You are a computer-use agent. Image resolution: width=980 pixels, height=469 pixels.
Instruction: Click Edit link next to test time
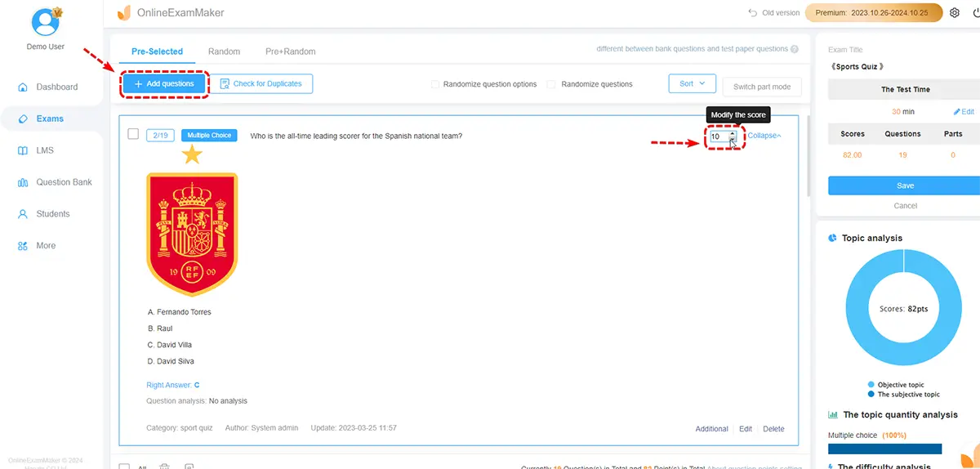click(964, 112)
